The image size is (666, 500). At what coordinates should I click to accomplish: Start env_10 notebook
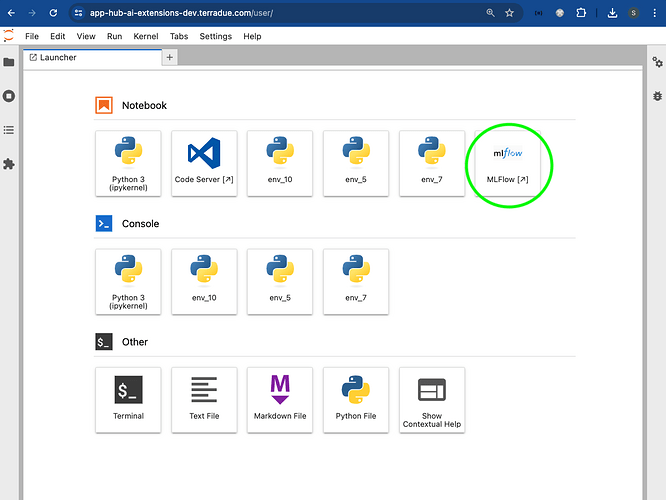click(280, 162)
